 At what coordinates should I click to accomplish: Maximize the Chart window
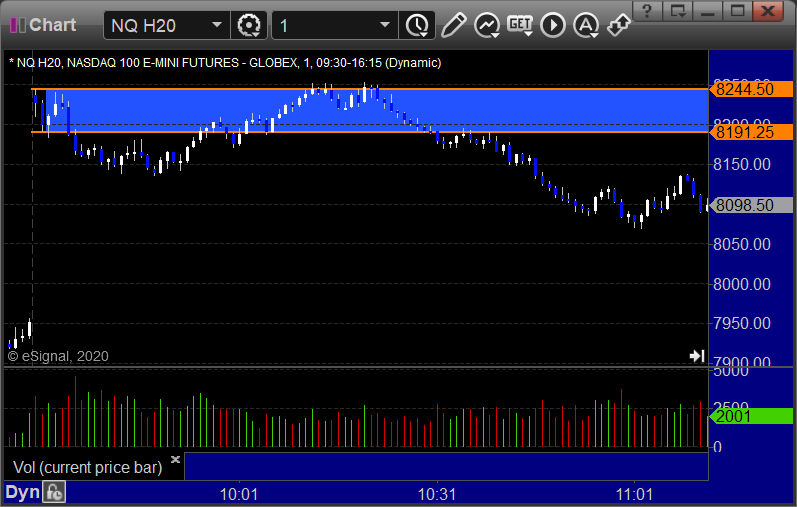[738, 11]
